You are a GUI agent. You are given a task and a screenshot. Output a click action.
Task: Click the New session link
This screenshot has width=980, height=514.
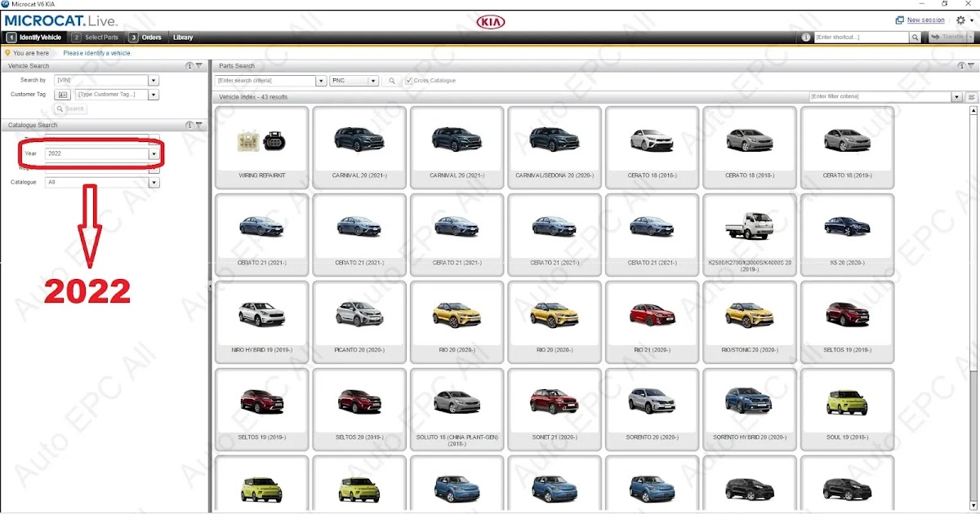926,20
